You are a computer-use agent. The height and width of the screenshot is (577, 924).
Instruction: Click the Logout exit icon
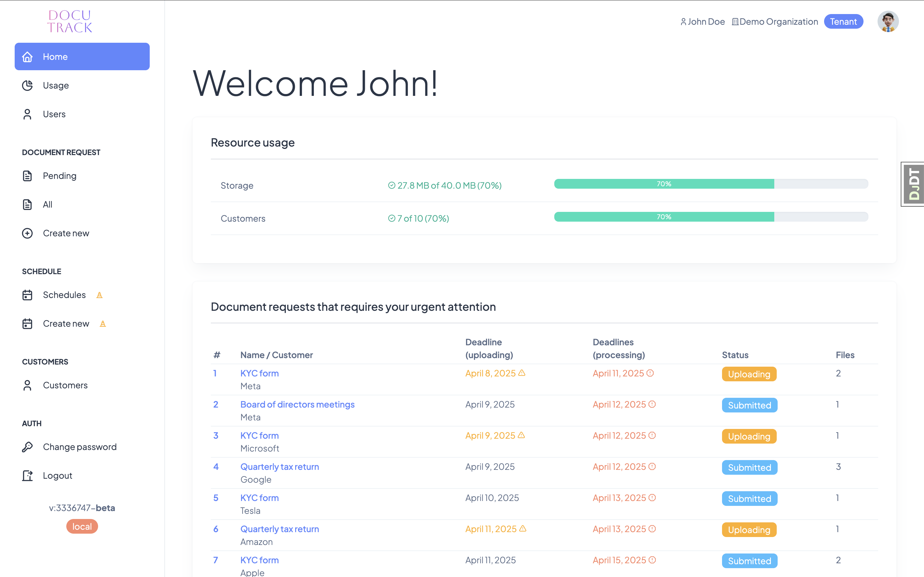tap(27, 476)
